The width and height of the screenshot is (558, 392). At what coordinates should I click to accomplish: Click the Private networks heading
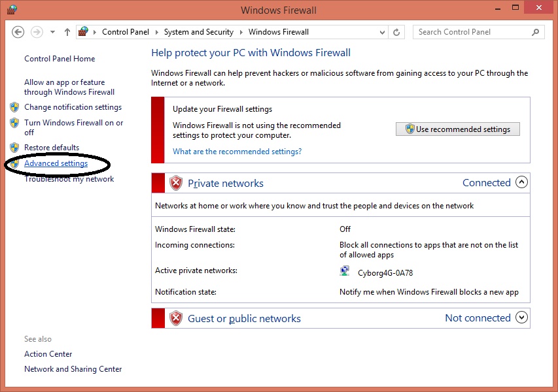(x=226, y=184)
